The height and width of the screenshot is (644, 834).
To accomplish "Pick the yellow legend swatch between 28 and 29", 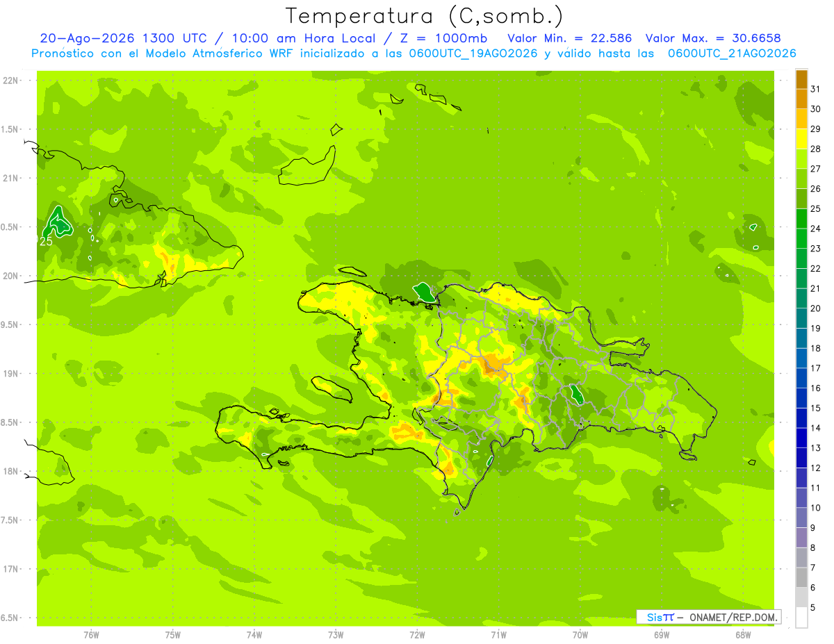I will [x=801, y=138].
